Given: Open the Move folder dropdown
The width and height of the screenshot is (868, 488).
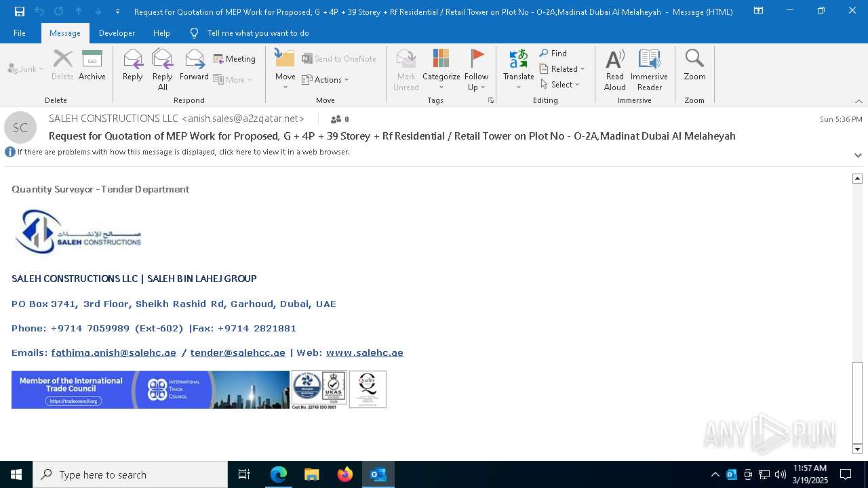Looking at the screenshot, I should pos(285,69).
